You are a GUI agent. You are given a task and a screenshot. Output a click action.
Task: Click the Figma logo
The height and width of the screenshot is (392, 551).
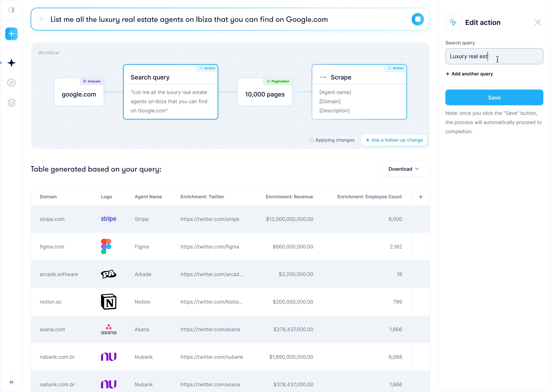pyautogui.click(x=106, y=247)
